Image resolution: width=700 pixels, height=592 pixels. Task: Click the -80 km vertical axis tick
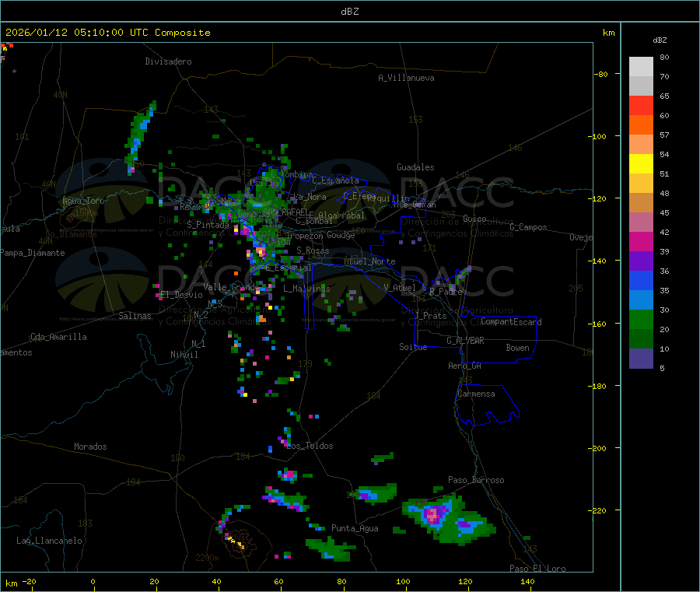600,74
